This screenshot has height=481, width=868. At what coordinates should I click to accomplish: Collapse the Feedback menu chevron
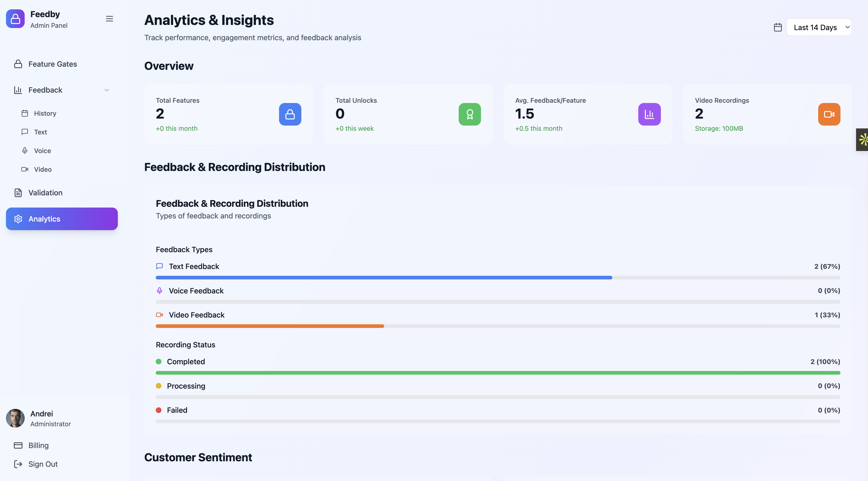pos(107,90)
